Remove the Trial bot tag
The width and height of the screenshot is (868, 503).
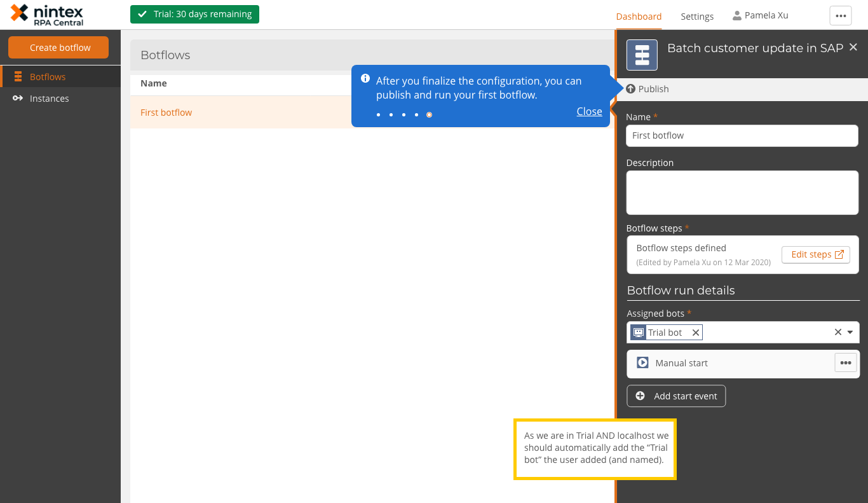[696, 333]
